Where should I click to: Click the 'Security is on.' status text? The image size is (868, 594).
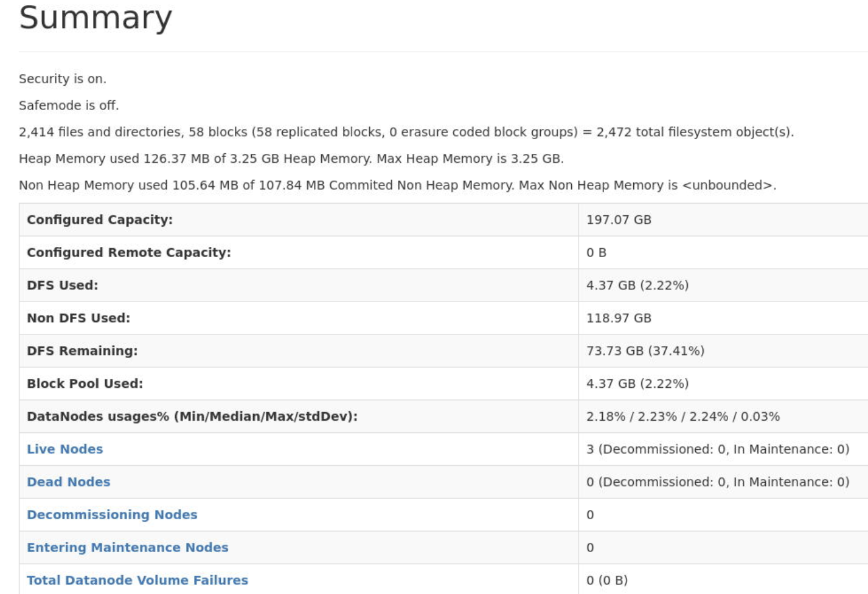tap(63, 79)
